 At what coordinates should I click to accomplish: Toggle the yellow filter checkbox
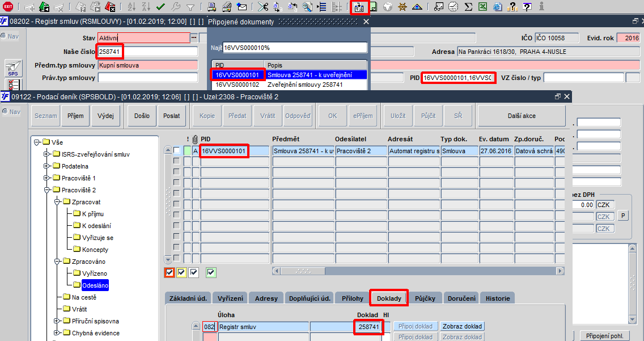pos(181,272)
